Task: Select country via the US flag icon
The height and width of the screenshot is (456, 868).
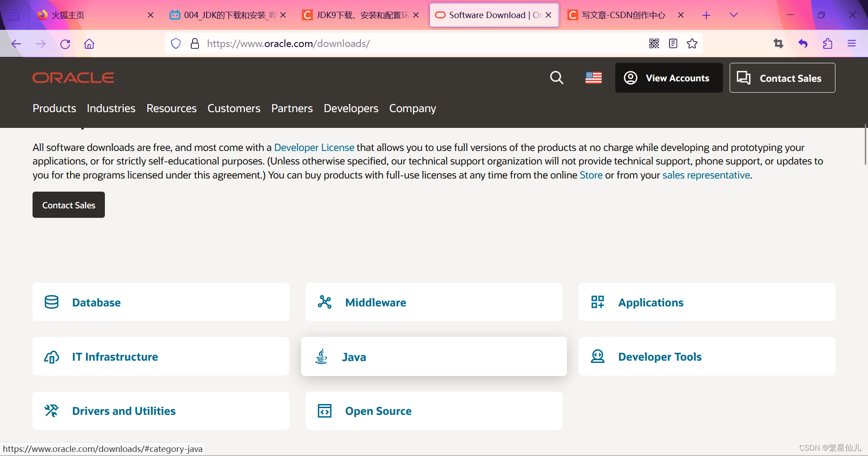Action: pyautogui.click(x=594, y=78)
